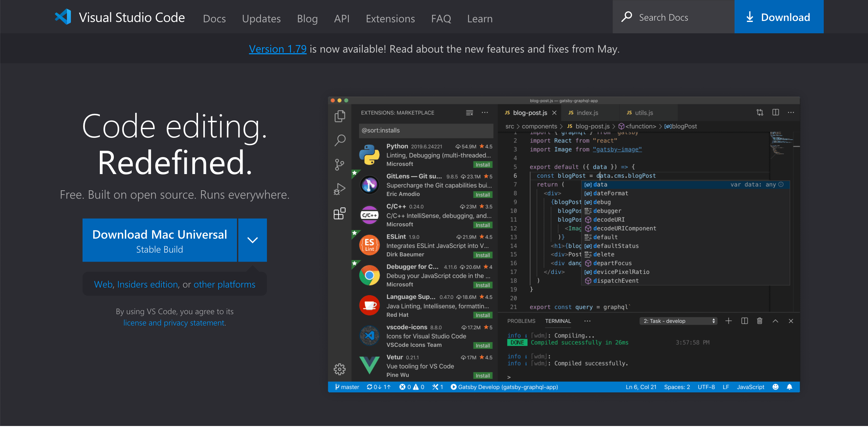Click the open changes compare icon in editor
868x428 pixels.
760,112
